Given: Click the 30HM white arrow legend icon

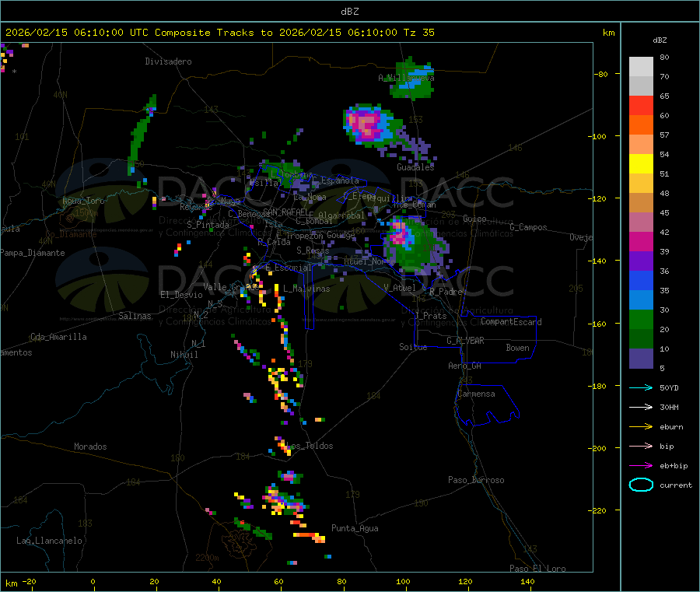Looking at the screenshot, I should point(641,407).
